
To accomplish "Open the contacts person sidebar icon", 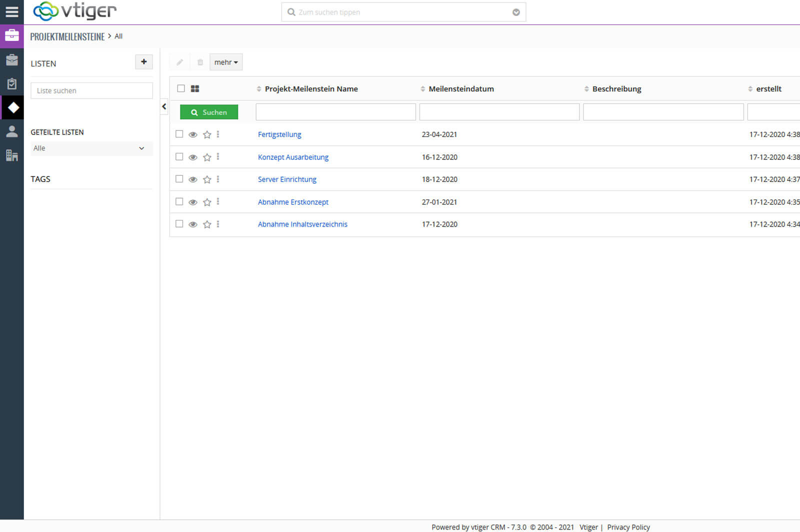I will tap(11, 131).
